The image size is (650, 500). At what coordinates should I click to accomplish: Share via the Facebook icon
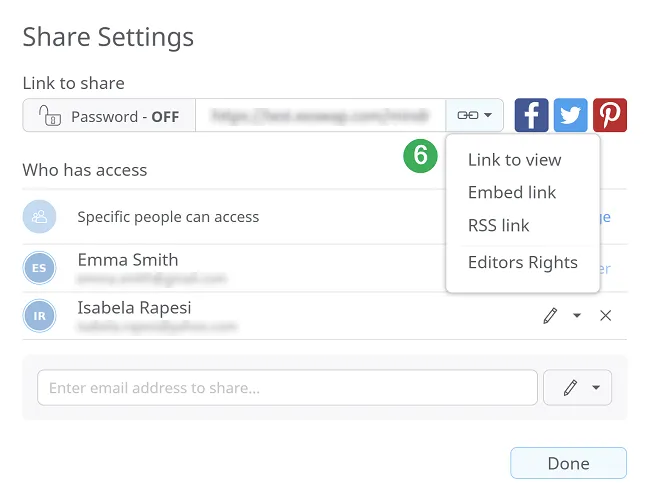pos(531,115)
